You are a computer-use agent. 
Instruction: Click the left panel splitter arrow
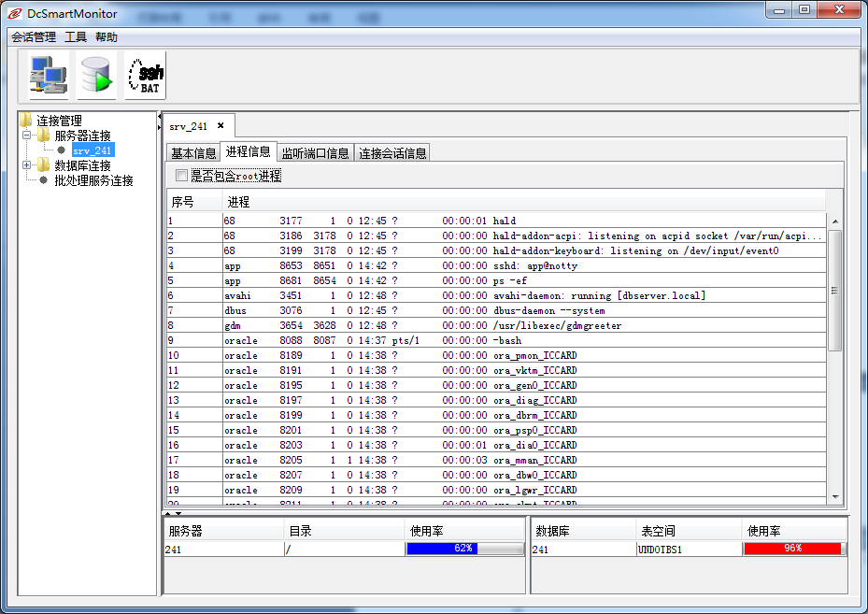(160, 117)
